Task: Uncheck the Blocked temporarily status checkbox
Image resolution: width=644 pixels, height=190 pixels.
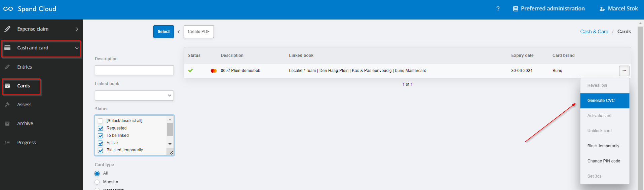Action: [100, 150]
